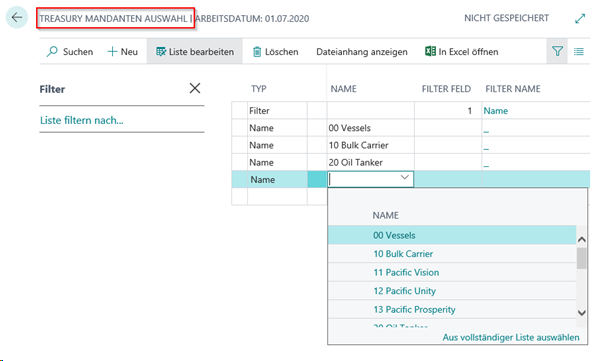Viewport: 605px width, 361px height.
Task: Click the underscore link in 20 Oil Tanker row
Action: pos(486,165)
